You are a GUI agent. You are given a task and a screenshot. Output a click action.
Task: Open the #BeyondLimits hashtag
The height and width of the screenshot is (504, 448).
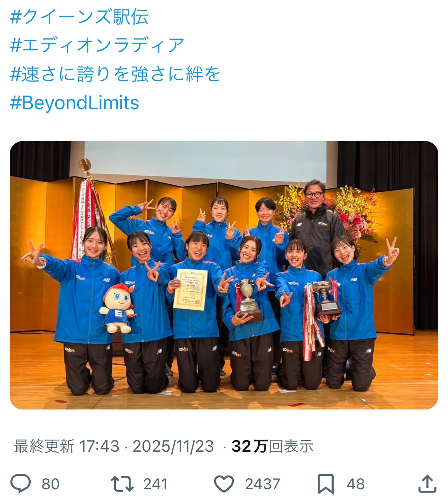point(75,103)
